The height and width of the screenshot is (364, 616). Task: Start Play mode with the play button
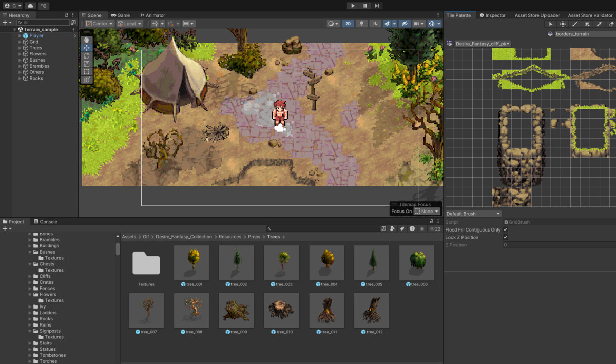[x=352, y=6]
